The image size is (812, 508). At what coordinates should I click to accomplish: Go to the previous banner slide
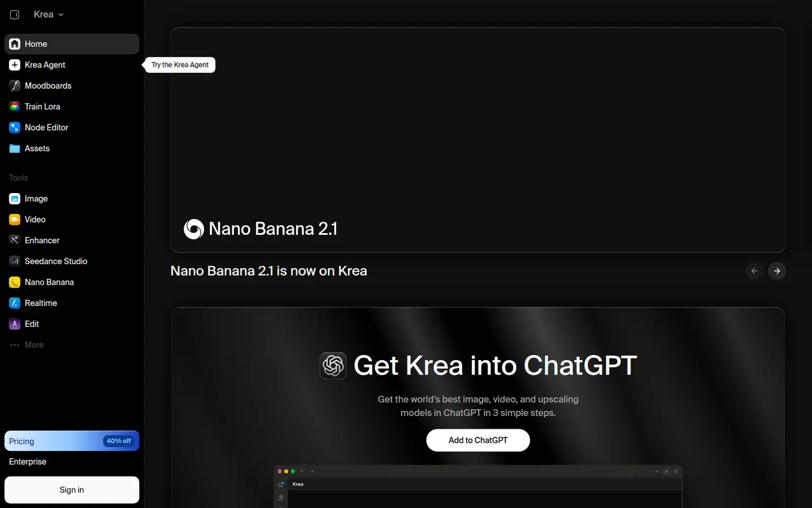pos(754,271)
